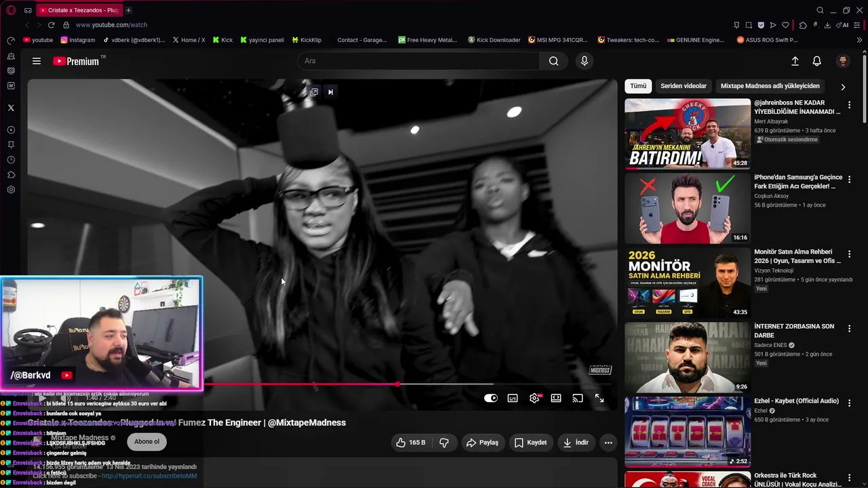Expand the hidden bookmarks overflow chevron
Image resolution: width=868 pixels, height=488 pixels.
coord(860,40)
